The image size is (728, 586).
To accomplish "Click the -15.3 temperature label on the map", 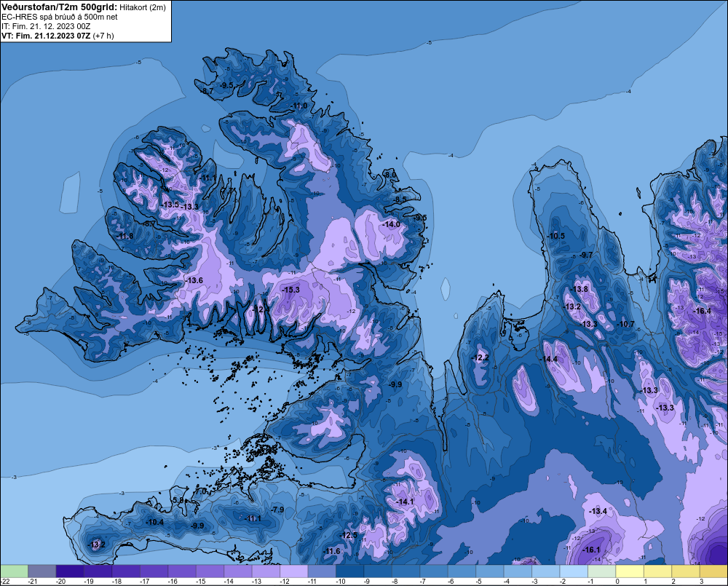I will point(291,290).
